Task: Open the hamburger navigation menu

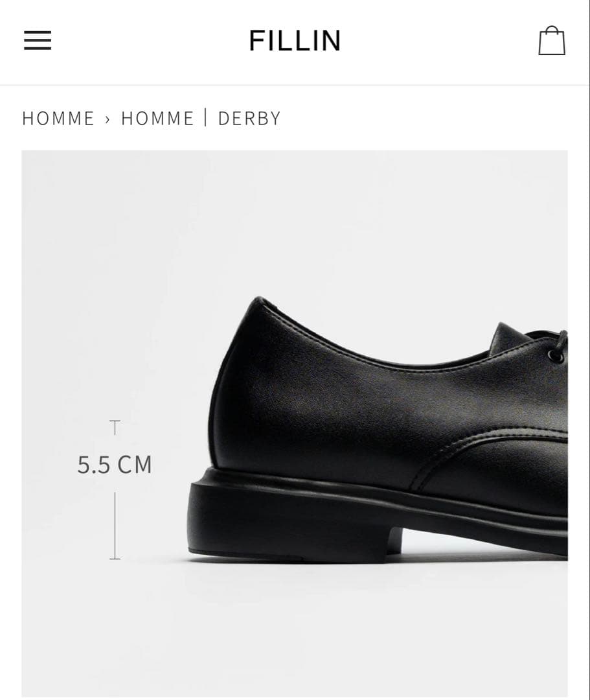Action: (38, 40)
